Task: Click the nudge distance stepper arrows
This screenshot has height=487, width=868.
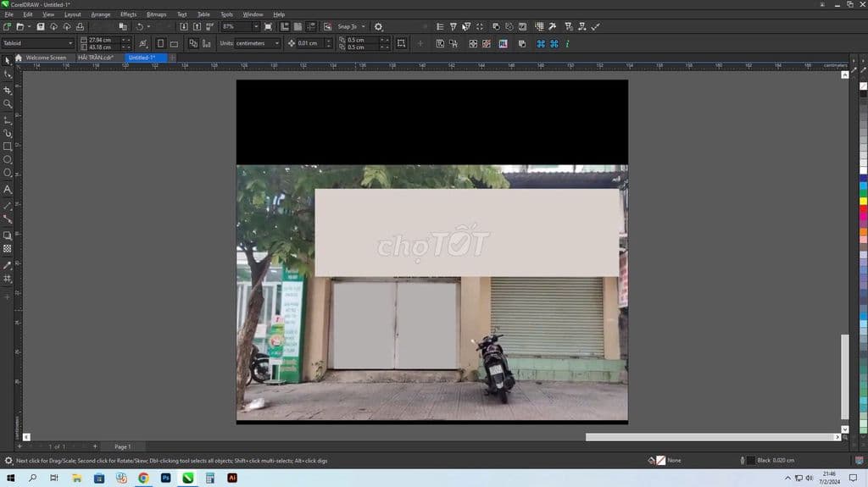Action: (x=328, y=43)
